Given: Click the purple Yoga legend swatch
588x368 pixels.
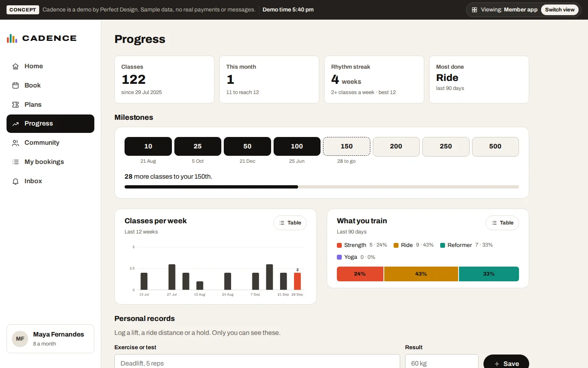Looking at the screenshot, I should (x=339, y=257).
